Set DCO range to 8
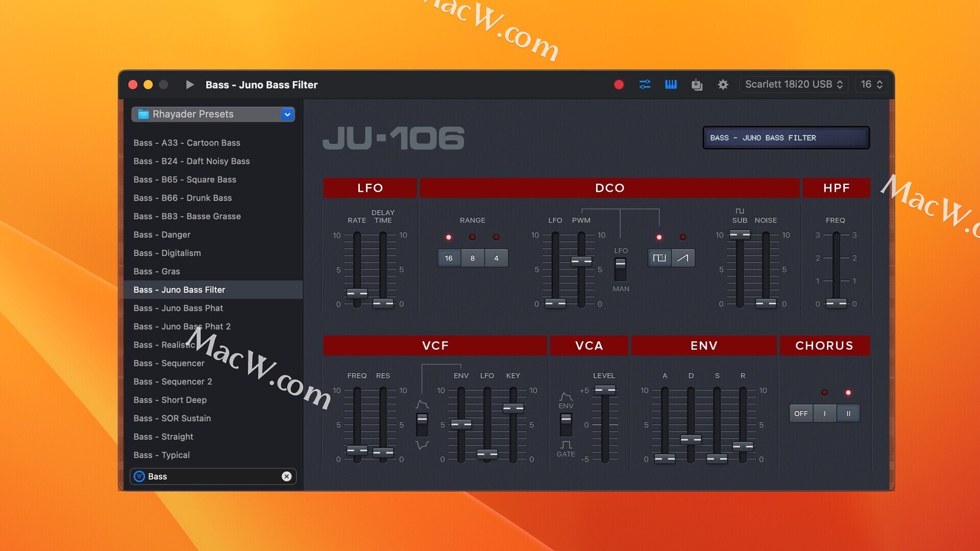980x551 pixels. click(473, 258)
